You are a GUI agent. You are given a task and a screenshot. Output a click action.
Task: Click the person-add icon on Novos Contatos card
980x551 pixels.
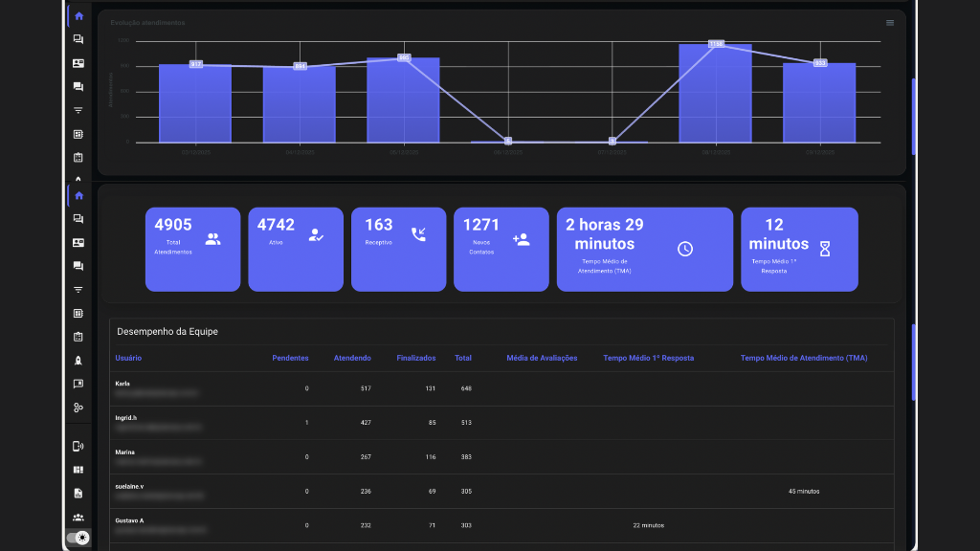coord(521,240)
